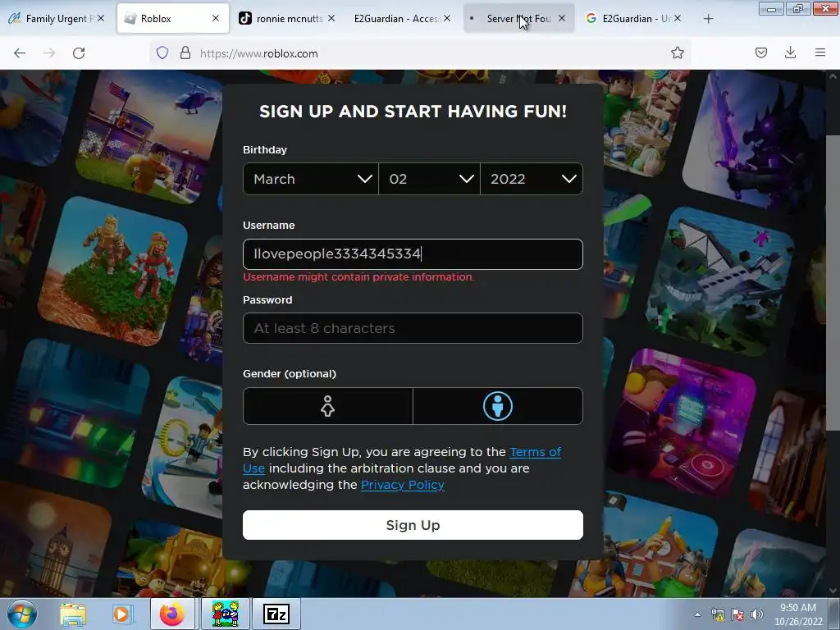Switch to the Roblox tab
The height and width of the screenshot is (630, 840).
coord(172,18)
